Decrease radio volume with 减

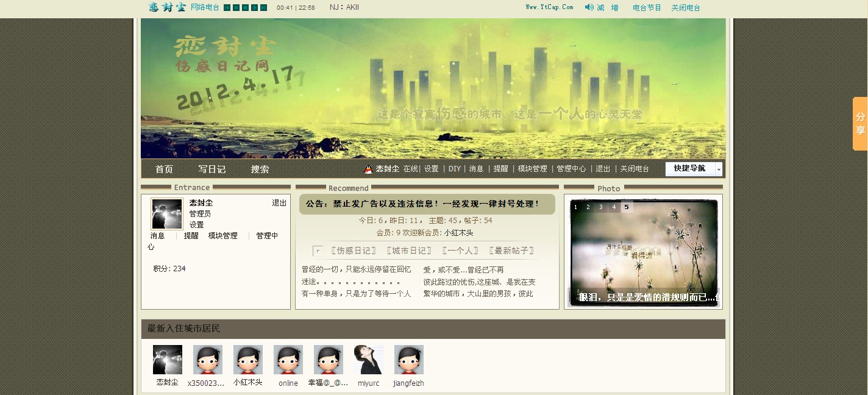[x=600, y=8]
